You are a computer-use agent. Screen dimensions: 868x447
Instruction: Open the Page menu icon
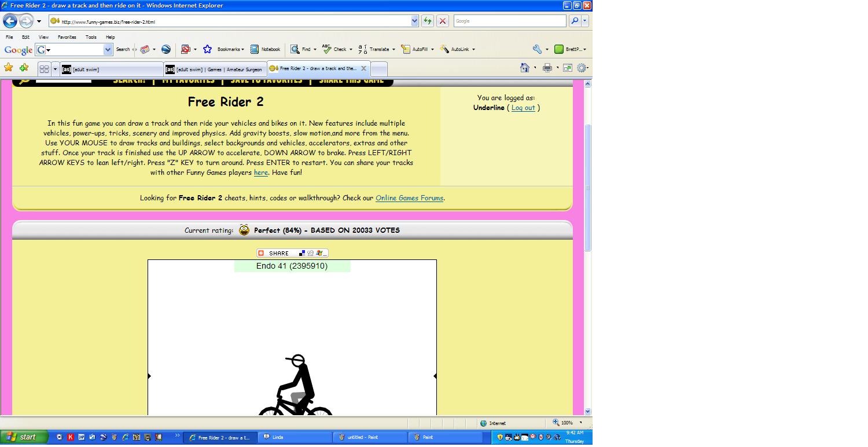click(x=568, y=68)
